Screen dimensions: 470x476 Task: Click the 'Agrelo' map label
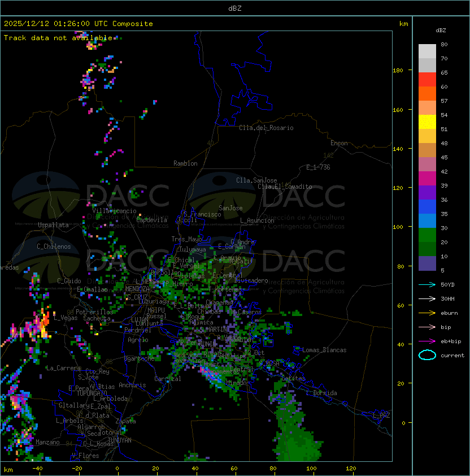pos(138,340)
